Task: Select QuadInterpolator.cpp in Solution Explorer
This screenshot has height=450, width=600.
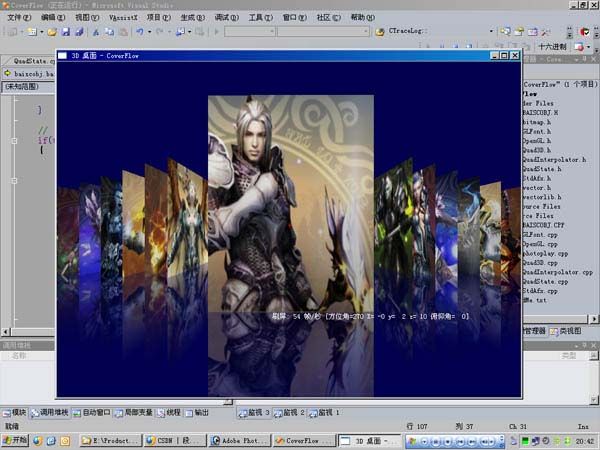Action: point(558,272)
